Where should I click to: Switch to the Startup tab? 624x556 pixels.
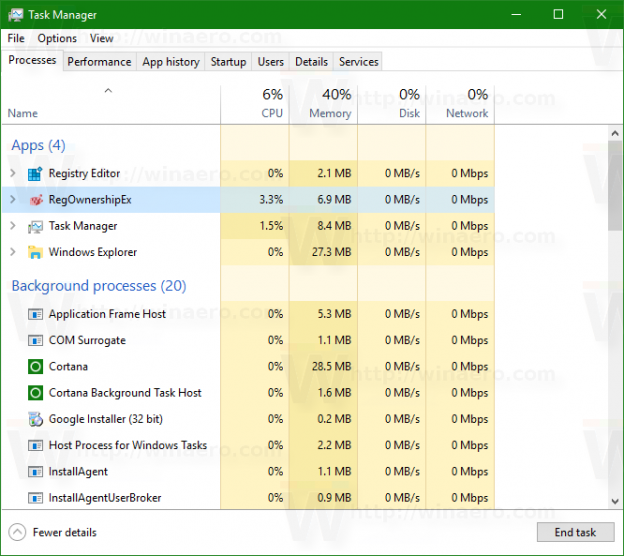(x=228, y=62)
